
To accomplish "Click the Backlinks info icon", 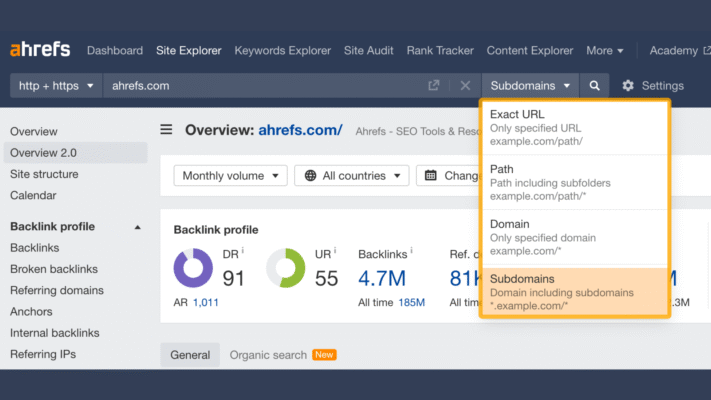I will (411, 250).
